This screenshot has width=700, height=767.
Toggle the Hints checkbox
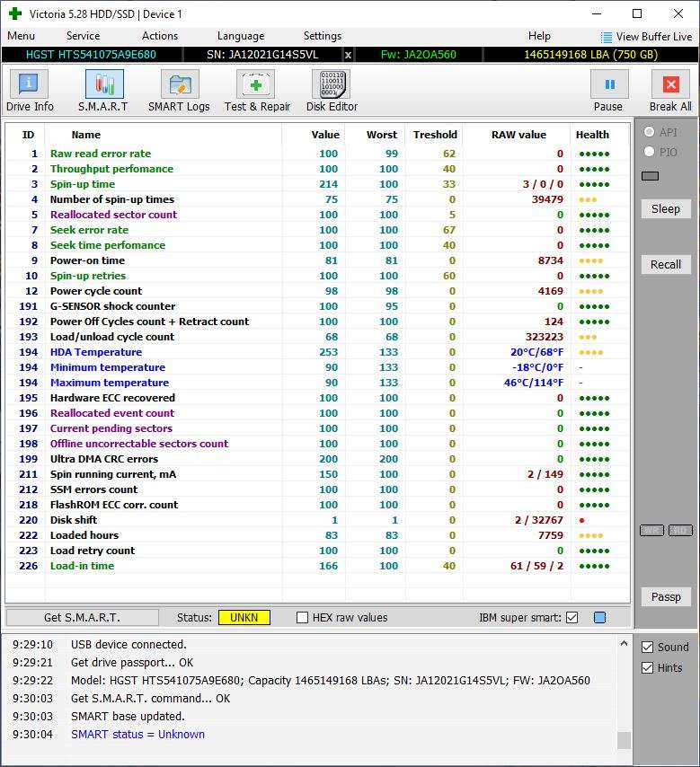647,667
